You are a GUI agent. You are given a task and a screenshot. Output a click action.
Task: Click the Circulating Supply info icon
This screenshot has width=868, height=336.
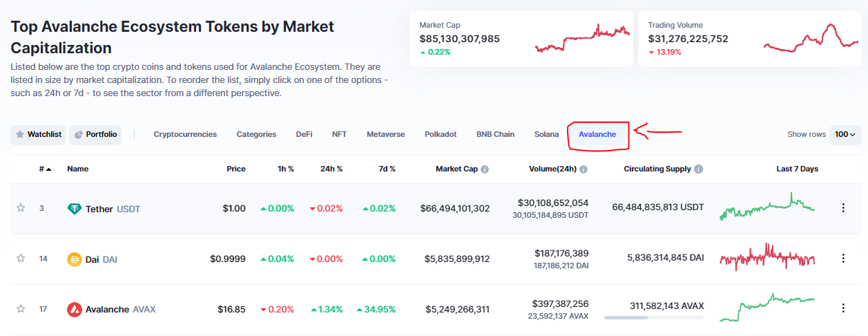click(699, 169)
